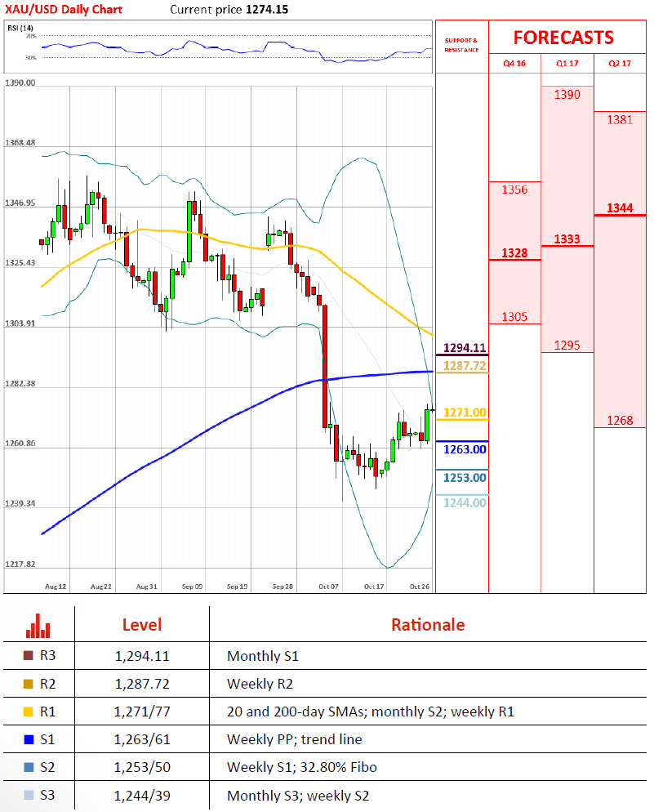The height and width of the screenshot is (812, 654).
Task: Click the 1282.38 price axis label
Action: click(20, 384)
